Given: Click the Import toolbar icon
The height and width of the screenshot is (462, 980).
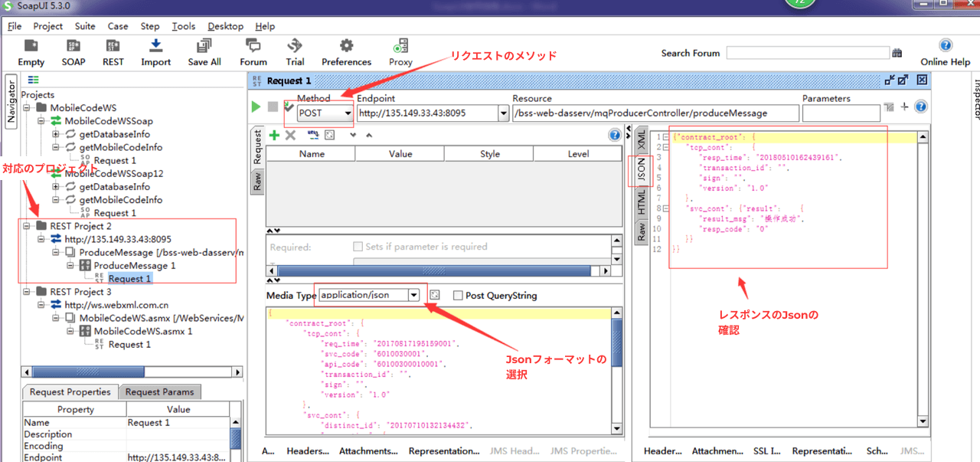Looking at the screenshot, I should [x=155, y=46].
